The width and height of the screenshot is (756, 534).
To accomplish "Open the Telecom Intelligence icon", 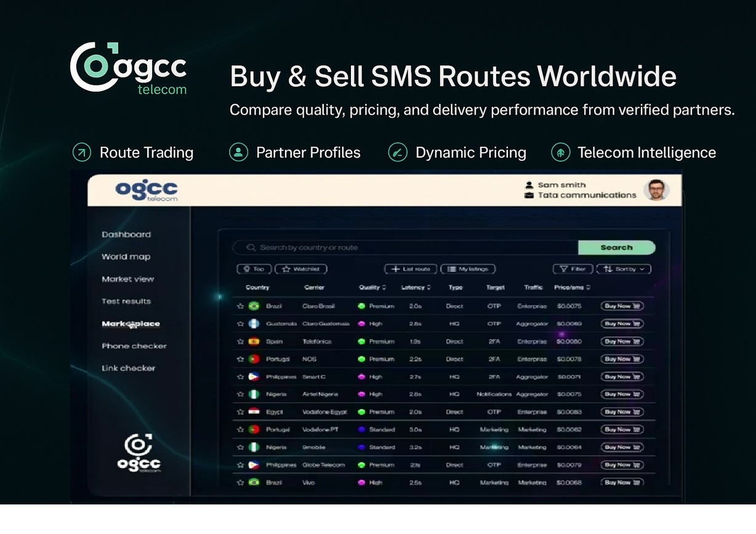I will (560, 152).
